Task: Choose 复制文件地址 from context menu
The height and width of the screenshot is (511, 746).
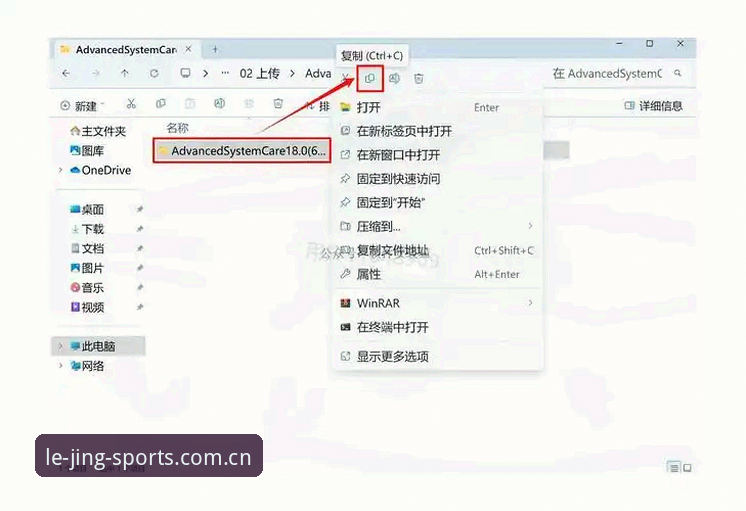Action: (x=437, y=250)
